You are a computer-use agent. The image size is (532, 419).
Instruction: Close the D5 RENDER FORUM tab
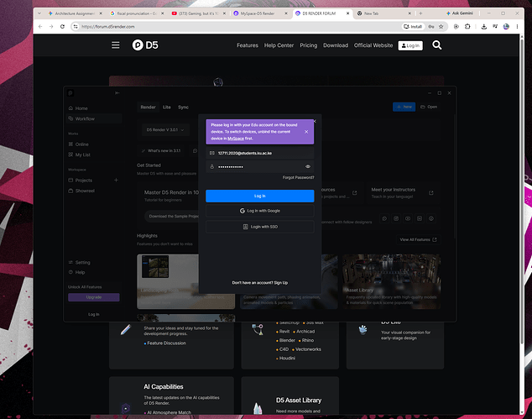pyautogui.click(x=347, y=13)
